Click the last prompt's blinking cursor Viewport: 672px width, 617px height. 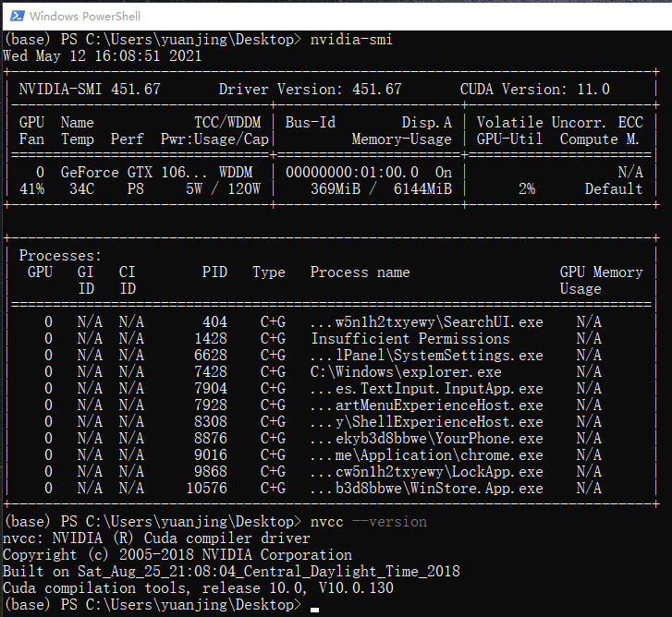(314, 610)
